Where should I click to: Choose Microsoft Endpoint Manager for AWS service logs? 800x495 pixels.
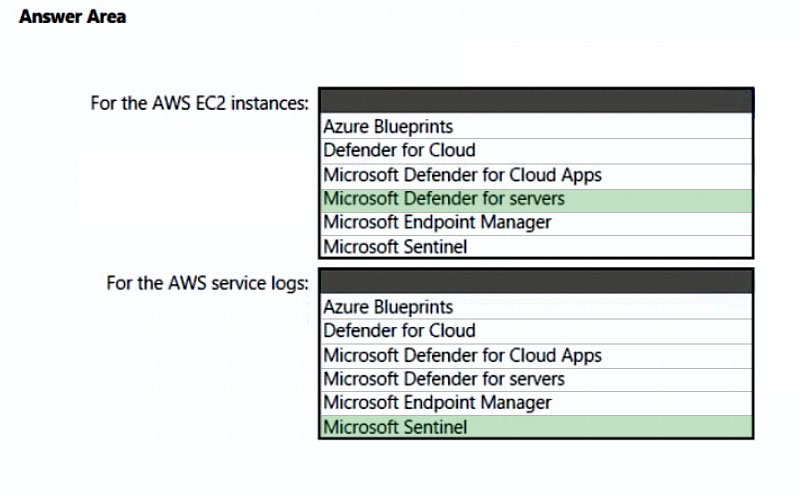(536, 403)
